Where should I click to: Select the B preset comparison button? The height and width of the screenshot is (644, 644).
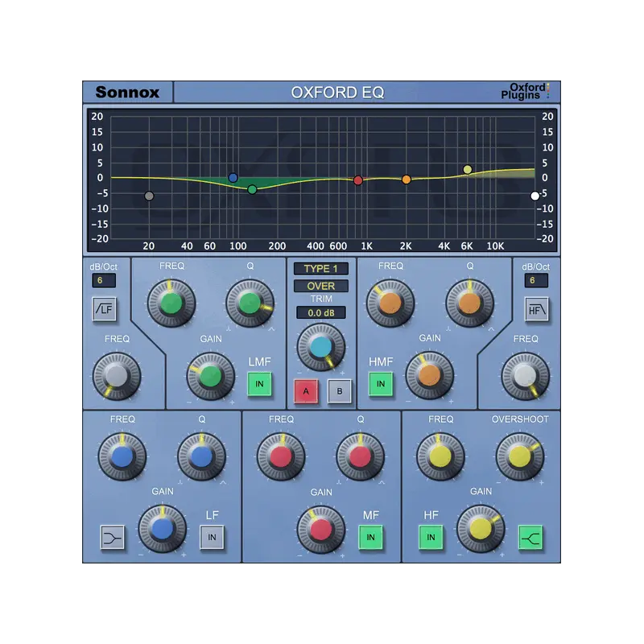340,391
